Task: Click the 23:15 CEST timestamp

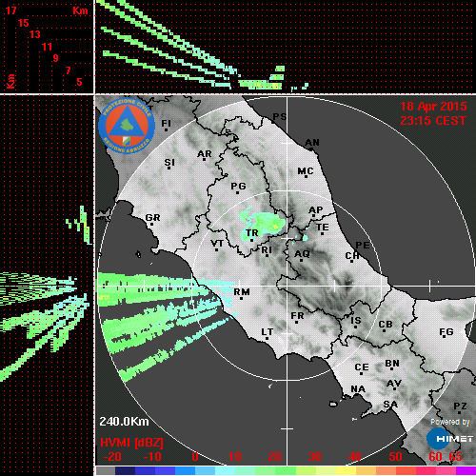Action: point(433,121)
